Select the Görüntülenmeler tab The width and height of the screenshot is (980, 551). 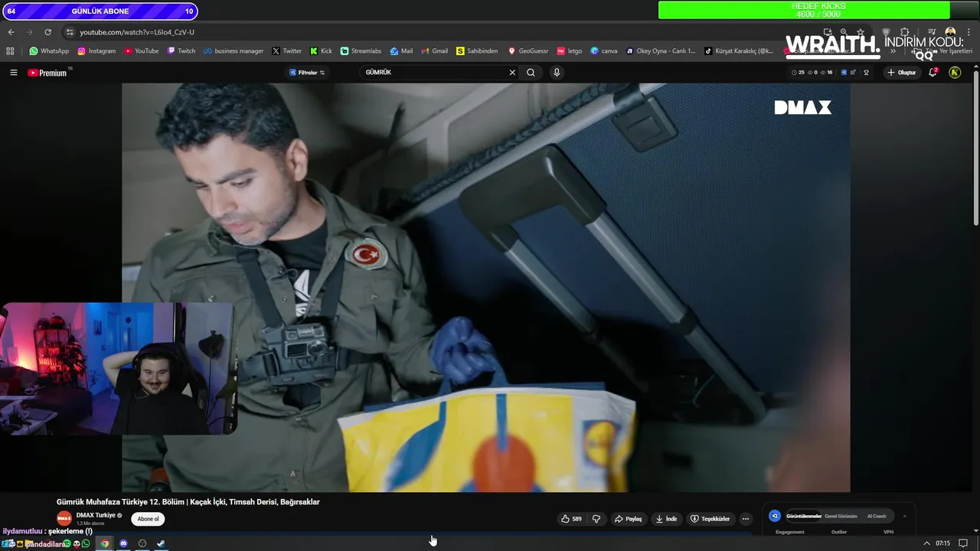[804, 516]
